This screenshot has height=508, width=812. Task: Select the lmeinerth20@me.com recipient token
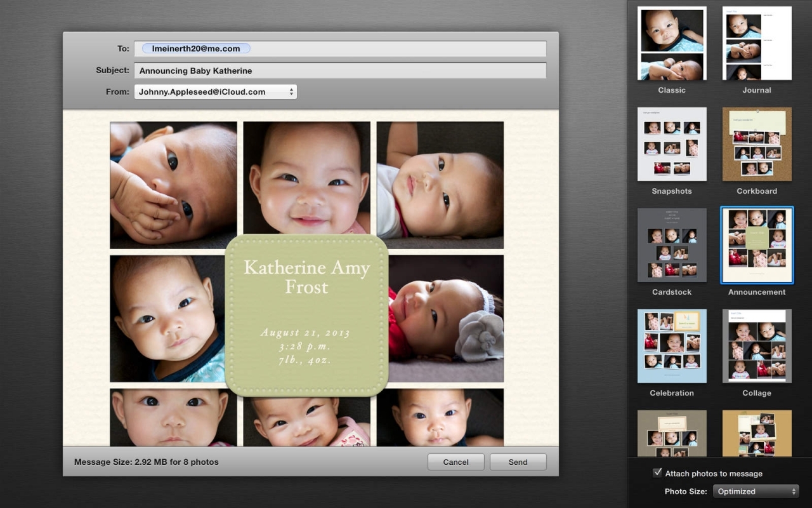click(x=196, y=48)
